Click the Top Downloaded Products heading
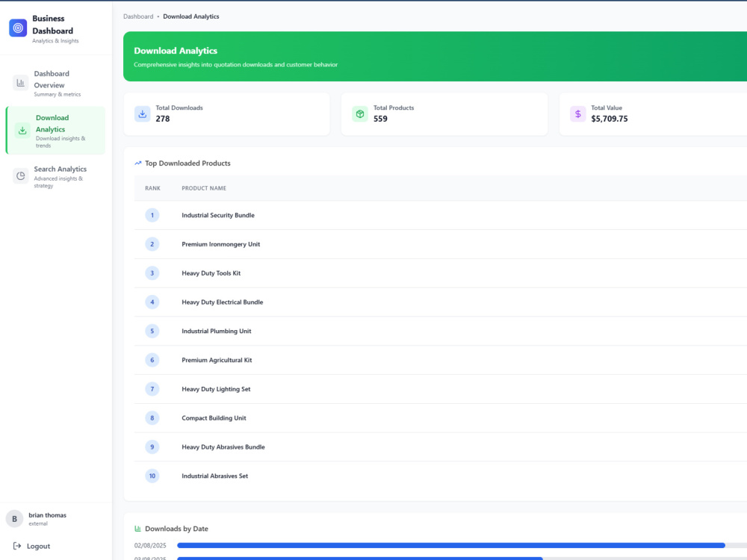Image resolution: width=747 pixels, height=560 pixels. (x=187, y=164)
